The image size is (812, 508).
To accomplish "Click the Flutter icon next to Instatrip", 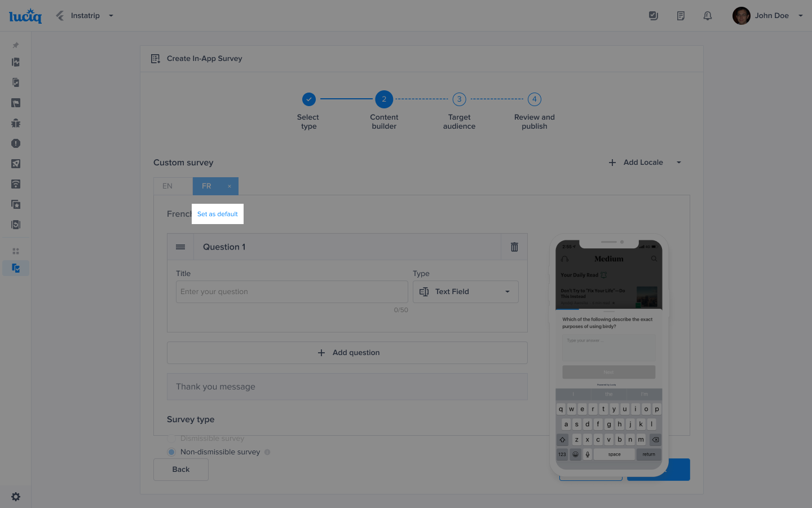I will click(x=60, y=16).
